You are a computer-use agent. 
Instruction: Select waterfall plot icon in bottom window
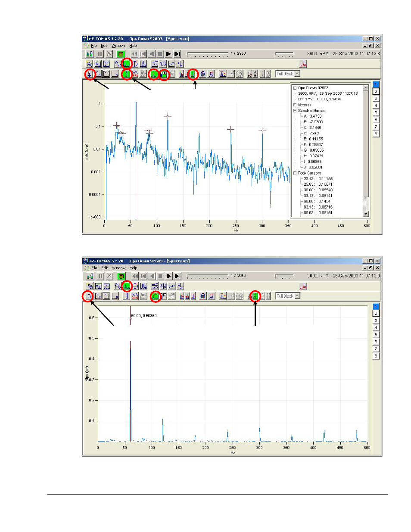[x=144, y=286]
